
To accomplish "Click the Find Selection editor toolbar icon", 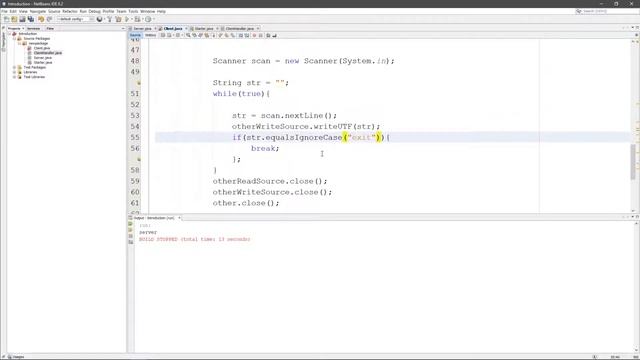I will [x=188, y=35].
